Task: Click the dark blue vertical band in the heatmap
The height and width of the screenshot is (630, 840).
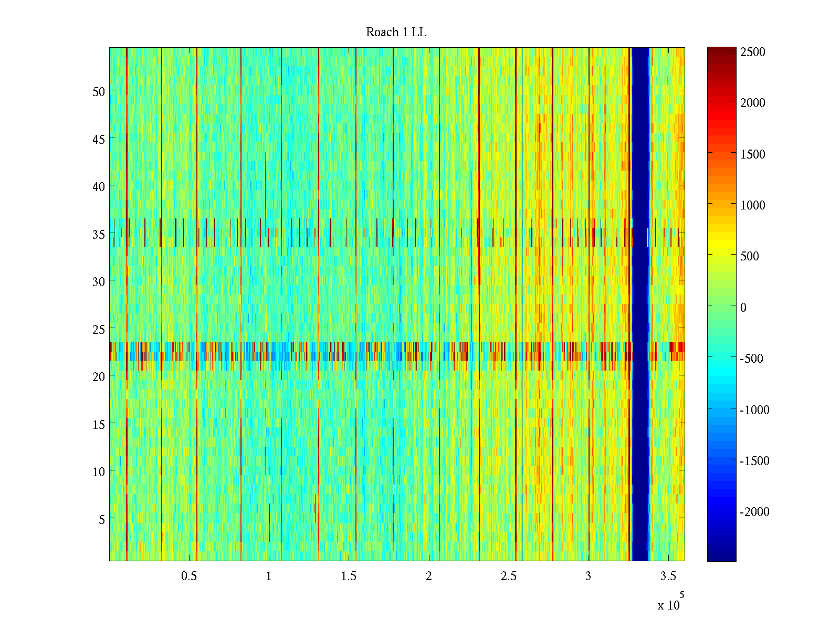Action: tap(640, 304)
